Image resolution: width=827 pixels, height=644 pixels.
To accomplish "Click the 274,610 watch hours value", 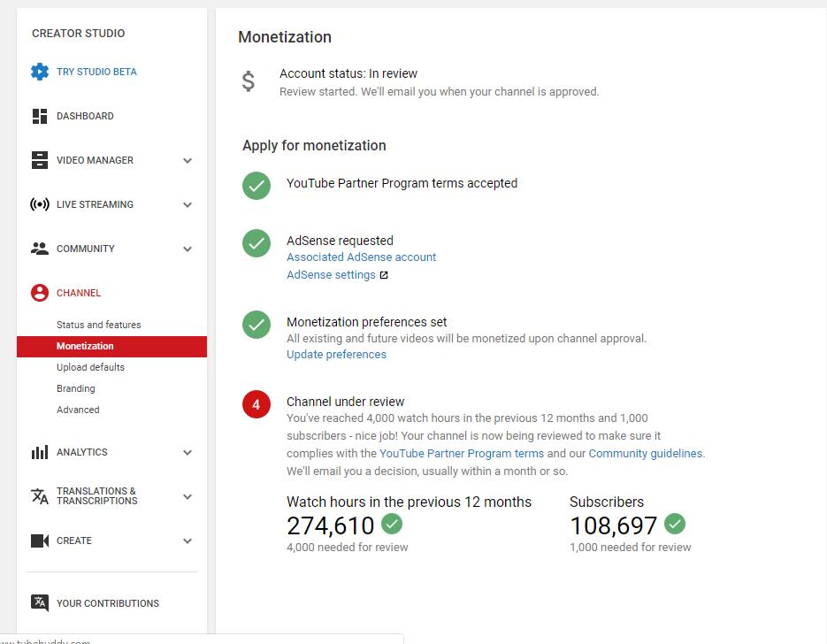I will [331, 525].
